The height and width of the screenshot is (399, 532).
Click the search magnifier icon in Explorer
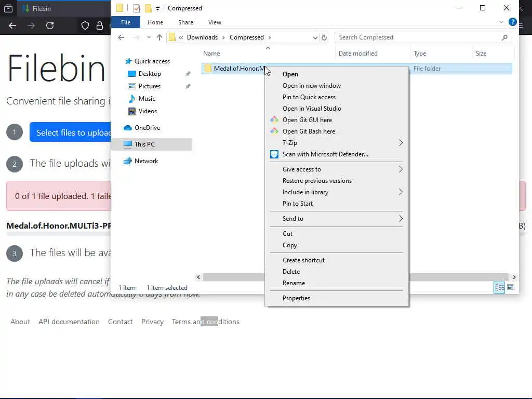[504, 37]
